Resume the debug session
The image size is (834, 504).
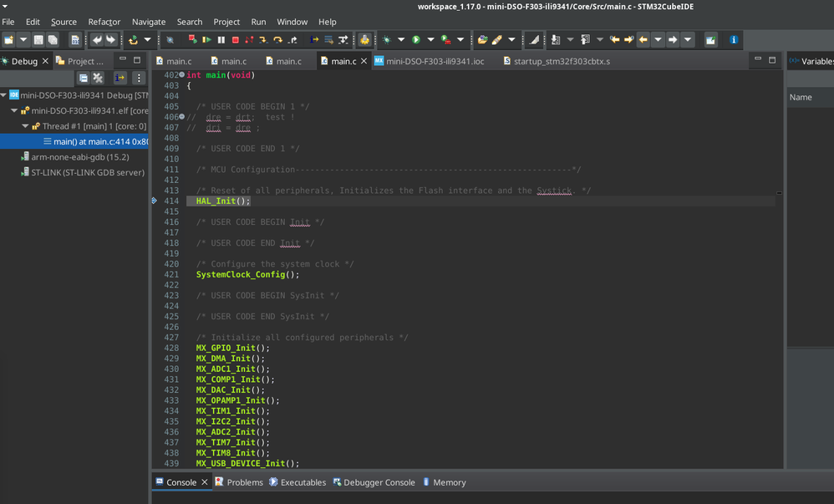207,40
